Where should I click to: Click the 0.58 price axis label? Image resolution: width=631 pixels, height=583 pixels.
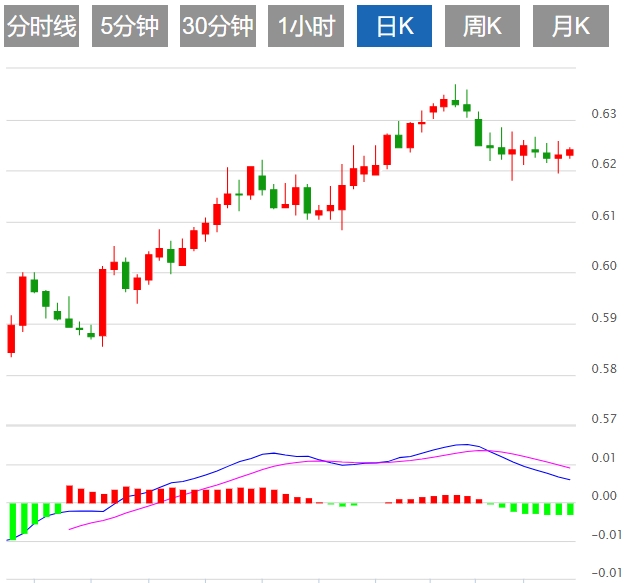click(x=604, y=369)
